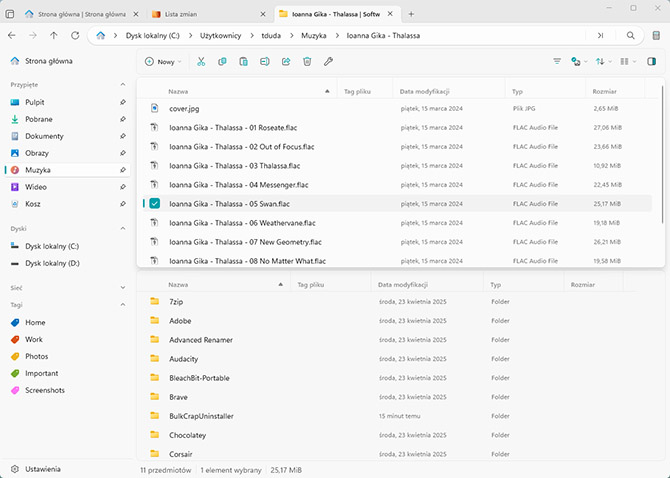Click the Share icon in the toolbar
The image size is (670, 478).
[286, 62]
